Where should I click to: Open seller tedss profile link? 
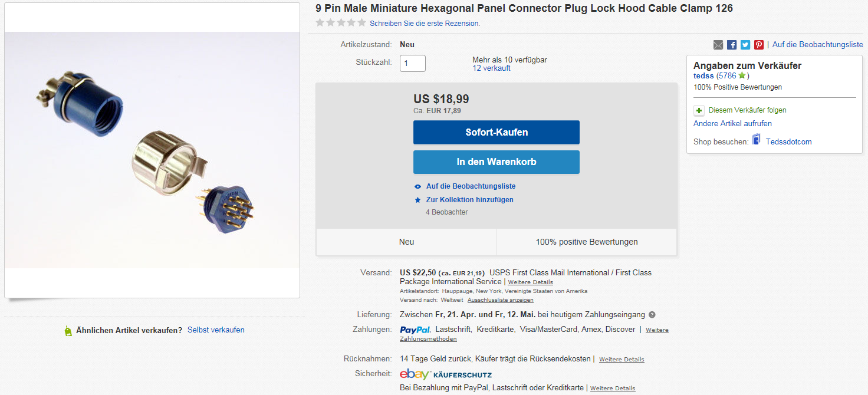[703, 76]
